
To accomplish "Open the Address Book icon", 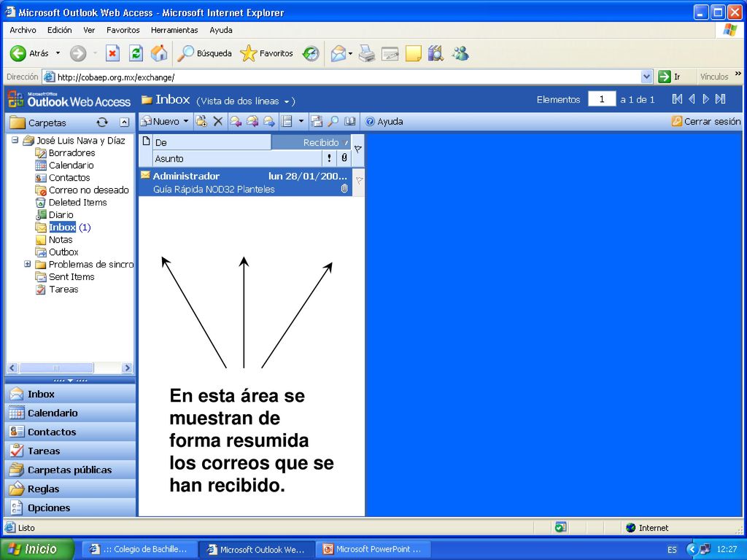I will (x=349, y=122).
